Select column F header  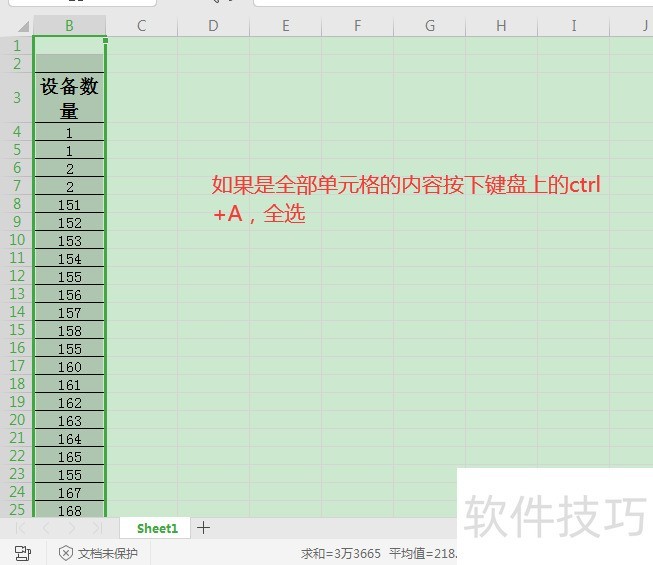[357, 26]
